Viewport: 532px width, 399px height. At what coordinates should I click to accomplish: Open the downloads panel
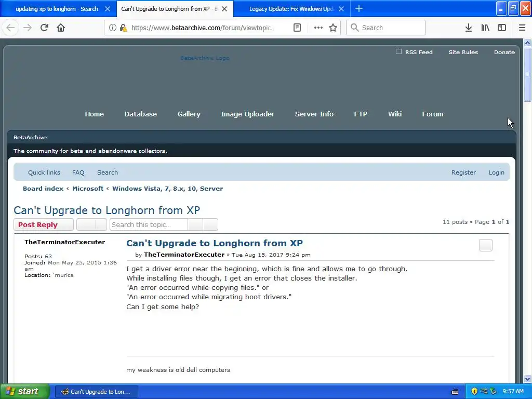click(x=469, y=28)
